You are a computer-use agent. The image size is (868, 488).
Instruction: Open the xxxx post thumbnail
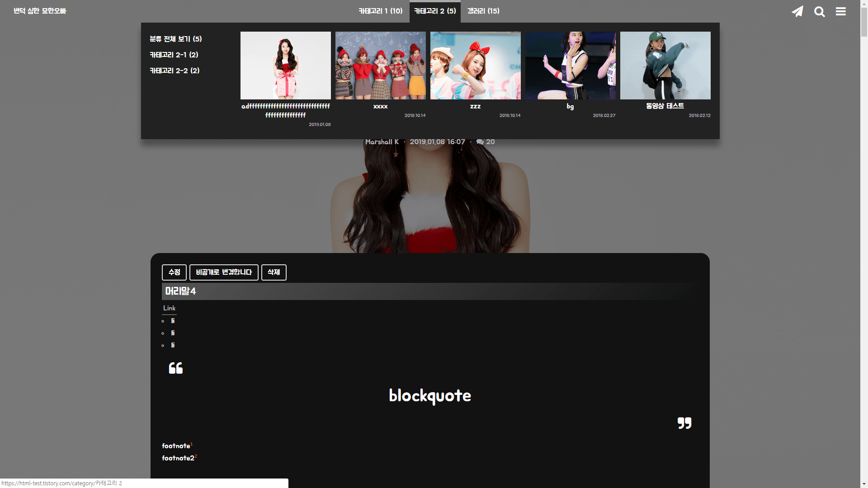tap(380, 66)
